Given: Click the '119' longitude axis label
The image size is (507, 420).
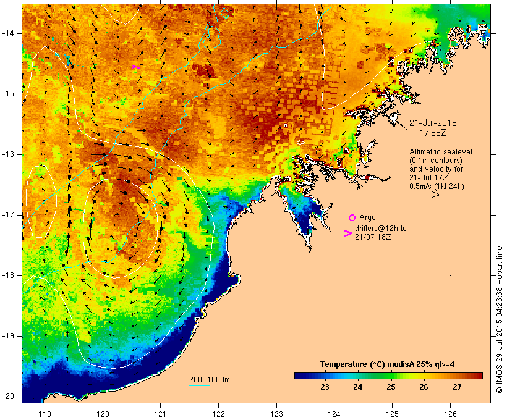Looking at the screenshot, I should click(x=45, y=414).
